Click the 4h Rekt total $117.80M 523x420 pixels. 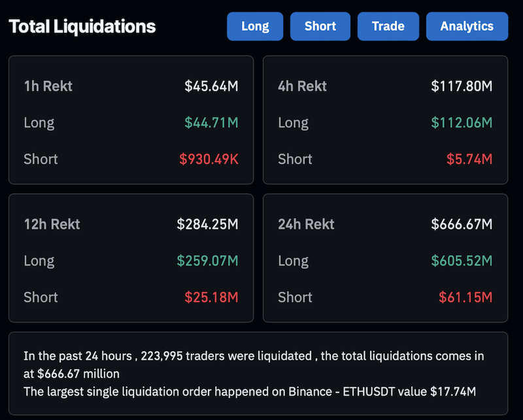click(462, 86)
